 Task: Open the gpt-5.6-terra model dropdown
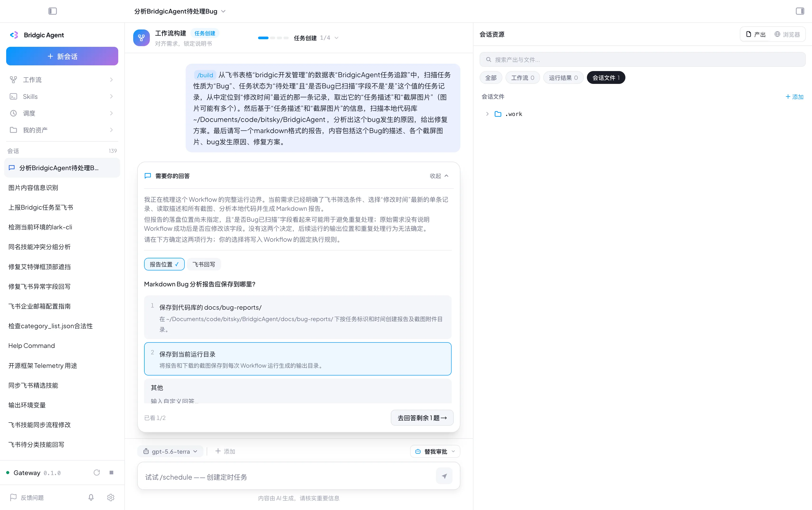coord(170,451)
